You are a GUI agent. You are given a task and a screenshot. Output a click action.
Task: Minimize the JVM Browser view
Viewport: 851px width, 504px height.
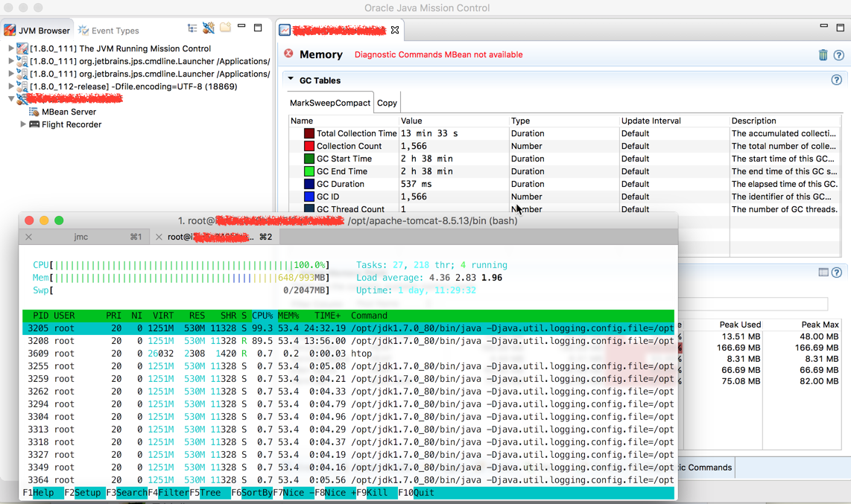[241, 26]
